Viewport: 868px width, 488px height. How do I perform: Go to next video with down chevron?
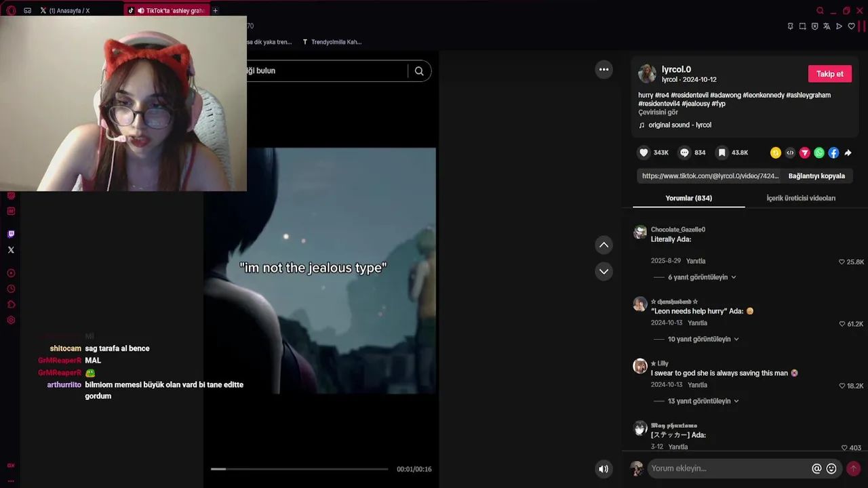click(x=604, y=271)
